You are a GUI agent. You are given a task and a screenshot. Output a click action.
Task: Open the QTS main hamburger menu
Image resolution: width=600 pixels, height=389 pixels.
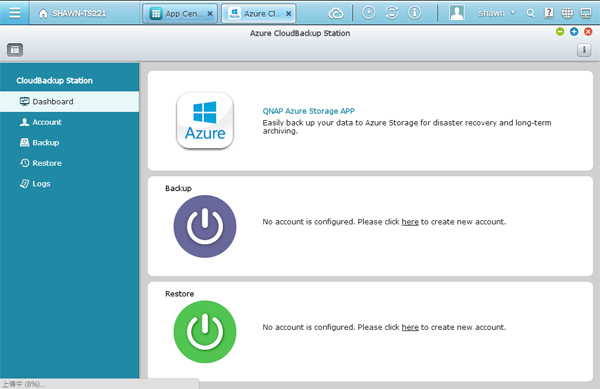point(15,13)
